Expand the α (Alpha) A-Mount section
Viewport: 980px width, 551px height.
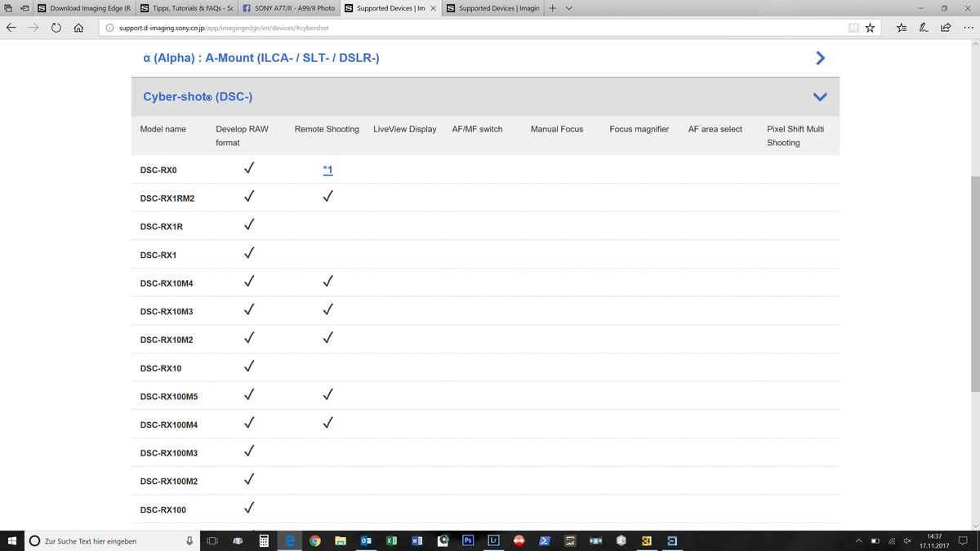820,58
